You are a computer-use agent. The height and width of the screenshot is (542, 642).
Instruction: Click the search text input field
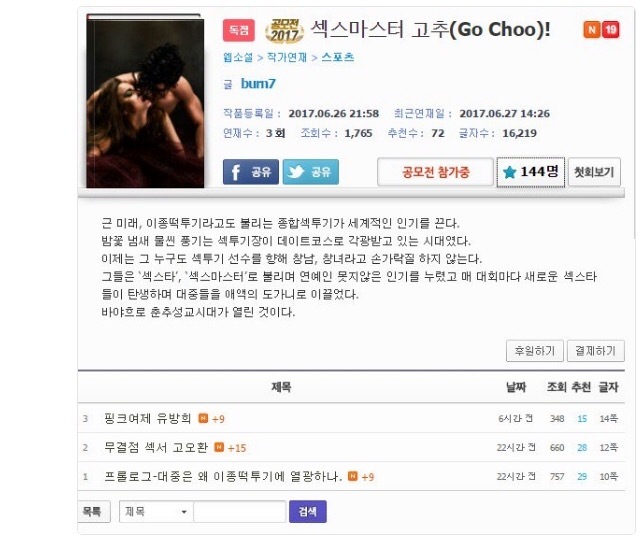(240, 511)
